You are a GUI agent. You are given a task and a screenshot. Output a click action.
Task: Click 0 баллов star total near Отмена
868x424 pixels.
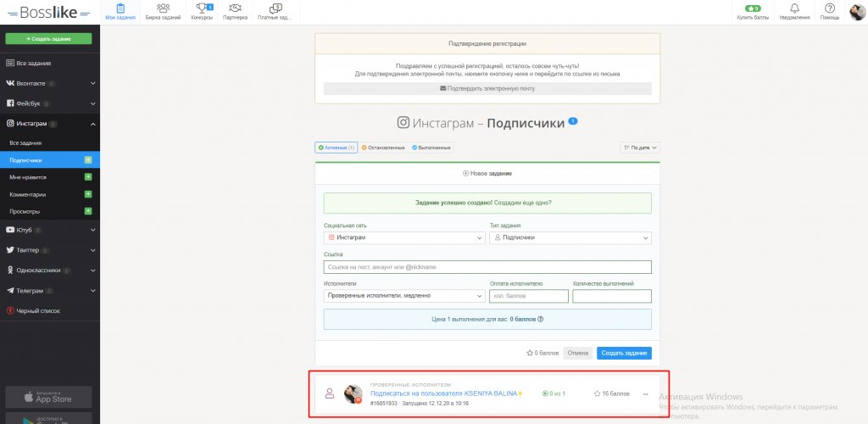(x=542, y=353)
